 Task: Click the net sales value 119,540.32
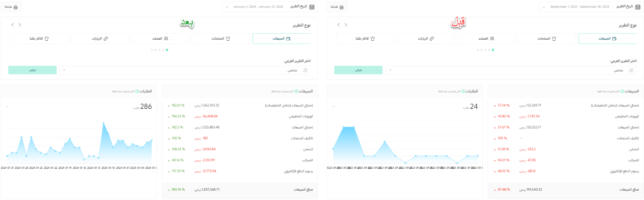531,190
